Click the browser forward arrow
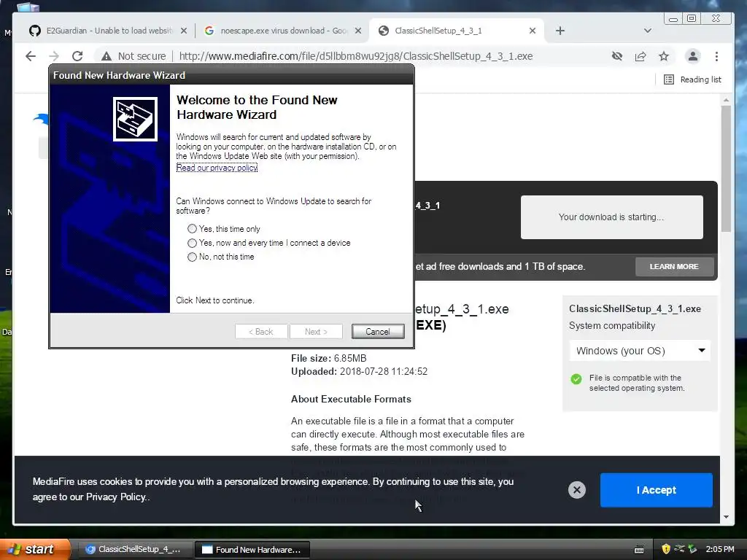The height and width of the screenshot is (560, 747). [54, 56]
